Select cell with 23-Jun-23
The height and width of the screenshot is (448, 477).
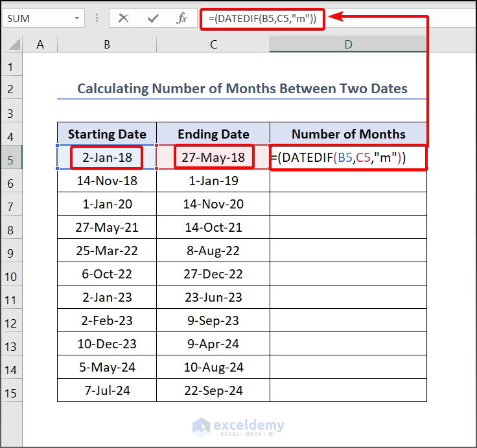click(x=213, y=297)
